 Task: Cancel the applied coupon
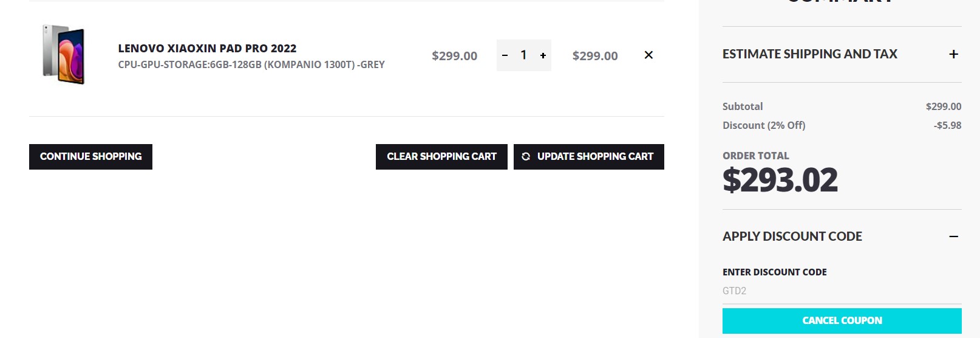(x=842, y=321)
